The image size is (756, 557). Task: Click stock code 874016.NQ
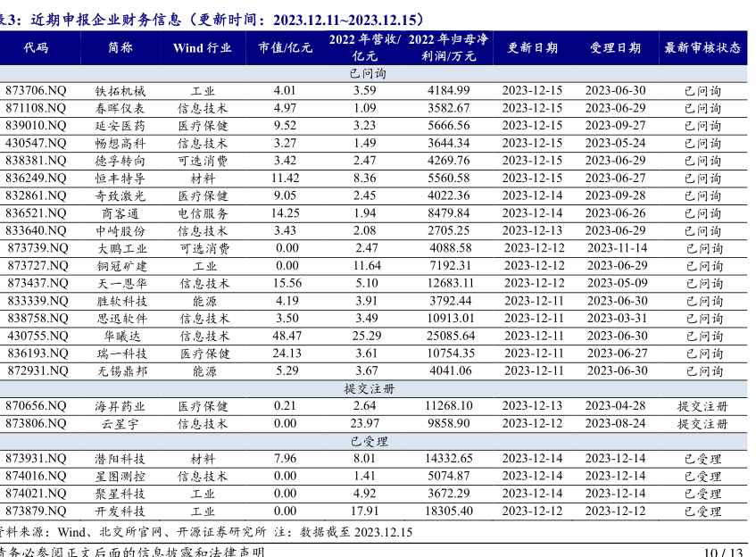coord(36,476)
